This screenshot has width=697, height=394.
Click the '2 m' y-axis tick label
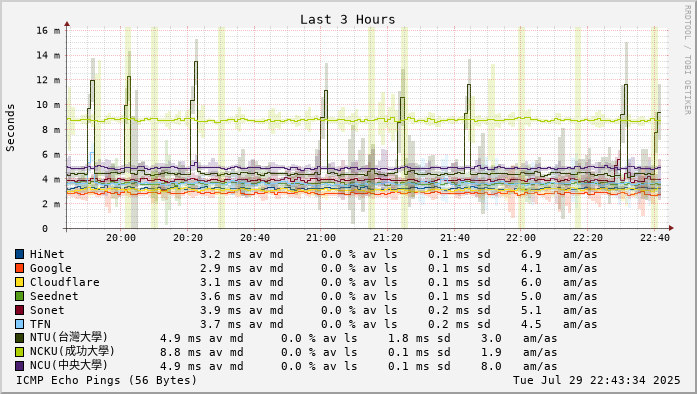(x=51, y=204)
